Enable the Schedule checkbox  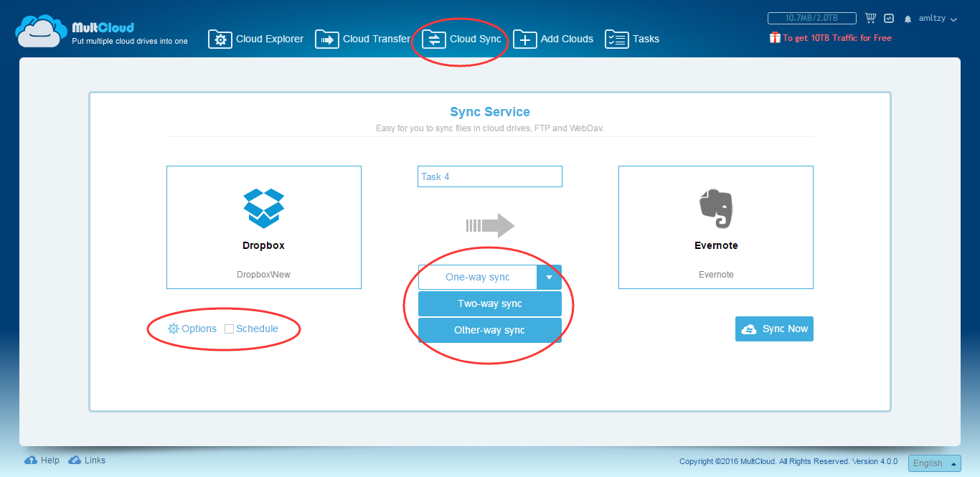click(x=230, y=329)
